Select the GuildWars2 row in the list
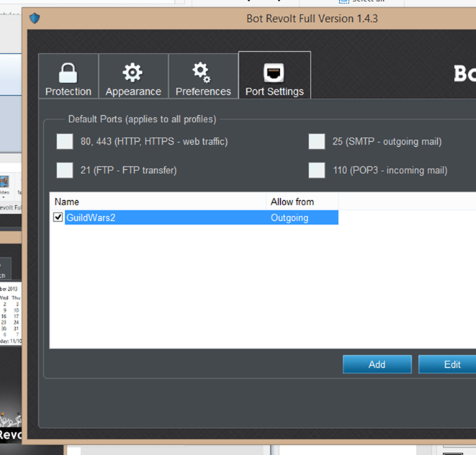476x455 pixels. [201, 217]
